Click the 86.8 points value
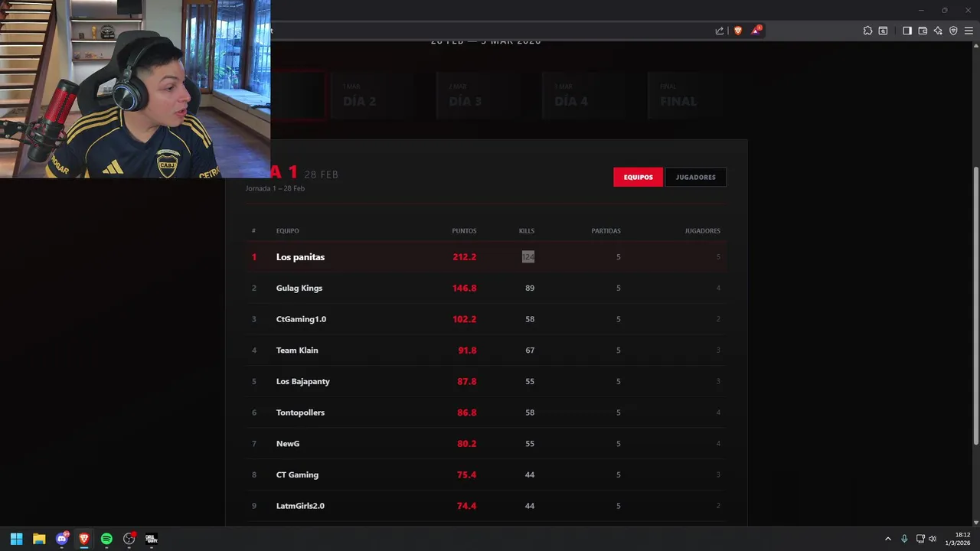 (467, 412)
